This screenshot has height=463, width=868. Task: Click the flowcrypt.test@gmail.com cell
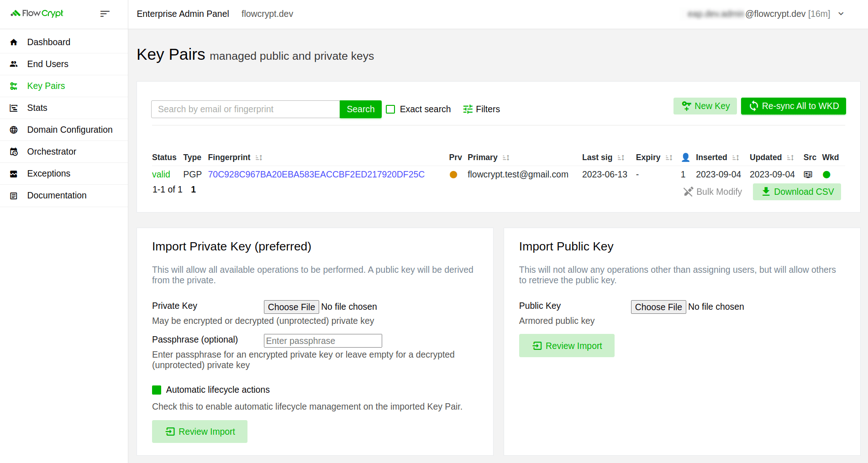point(518,174)
